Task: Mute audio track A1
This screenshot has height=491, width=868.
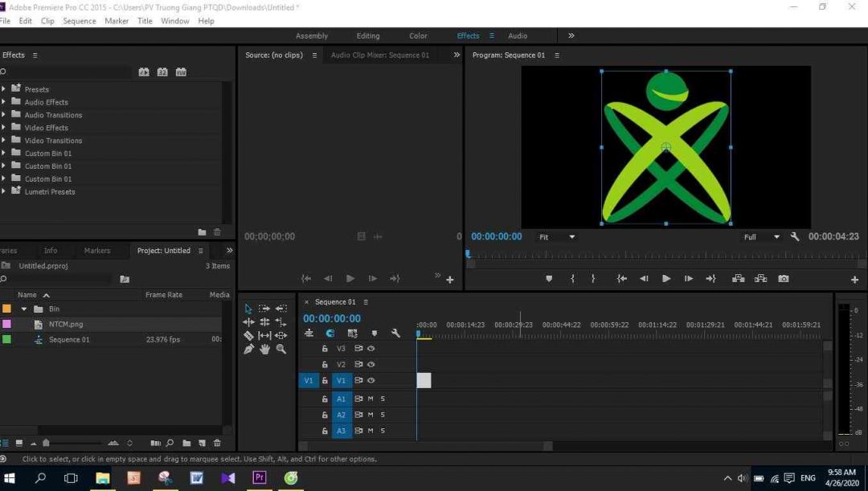Action: 371,399
